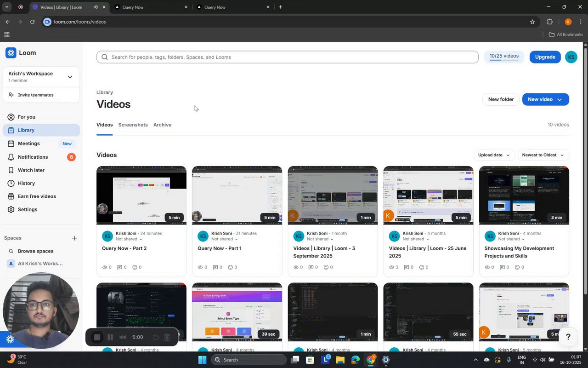Open Not shared dropdown for the 25 June 2025 video
Viewport: 588px width, 368px height.
pos(416,239)
